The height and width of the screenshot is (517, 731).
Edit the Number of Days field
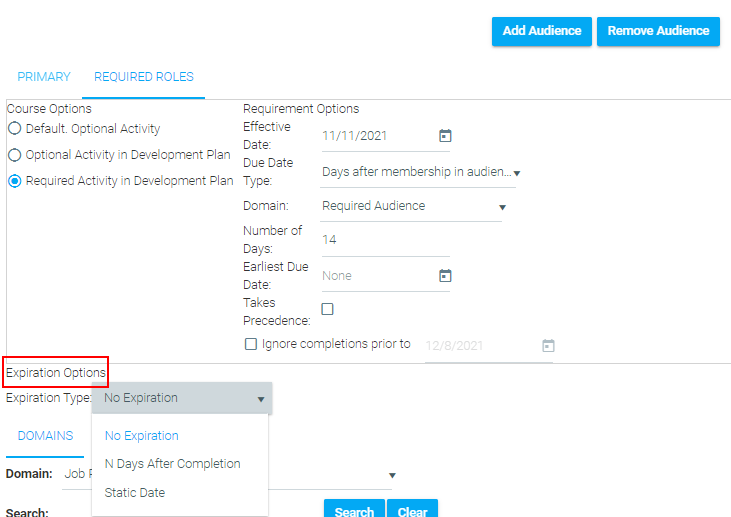[385, 240]
